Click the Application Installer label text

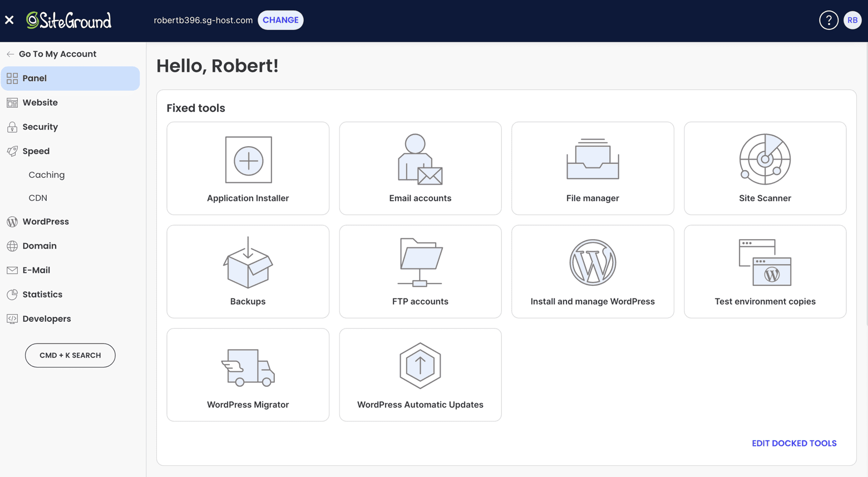pyautogui.click(x=248, y=198)
